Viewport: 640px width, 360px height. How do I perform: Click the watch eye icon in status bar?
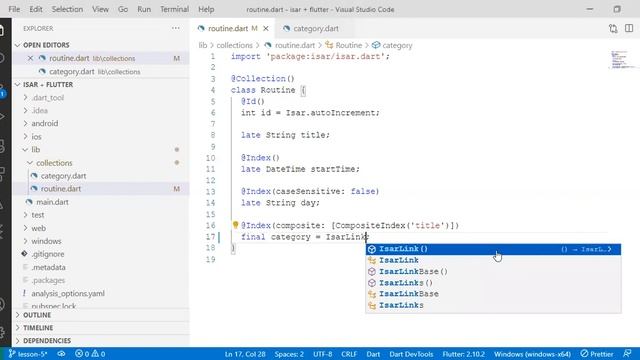(x=61, y=354)
